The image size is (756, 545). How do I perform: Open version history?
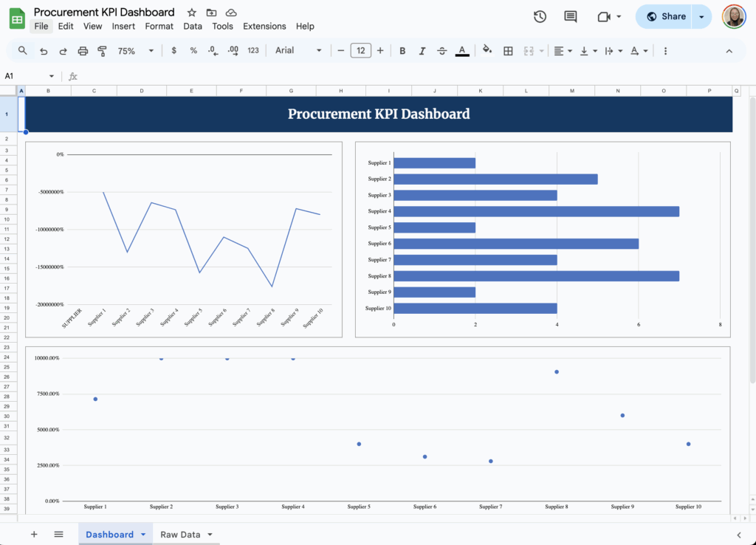click(540, 16)
